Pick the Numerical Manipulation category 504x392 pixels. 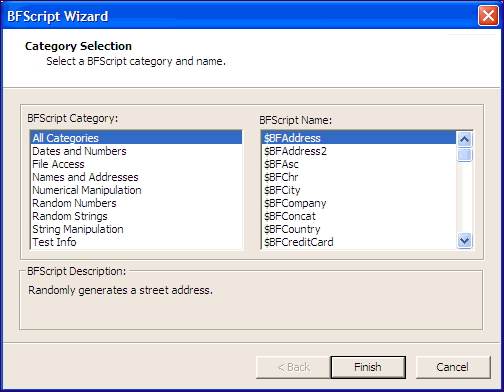[x=136, y=190]
